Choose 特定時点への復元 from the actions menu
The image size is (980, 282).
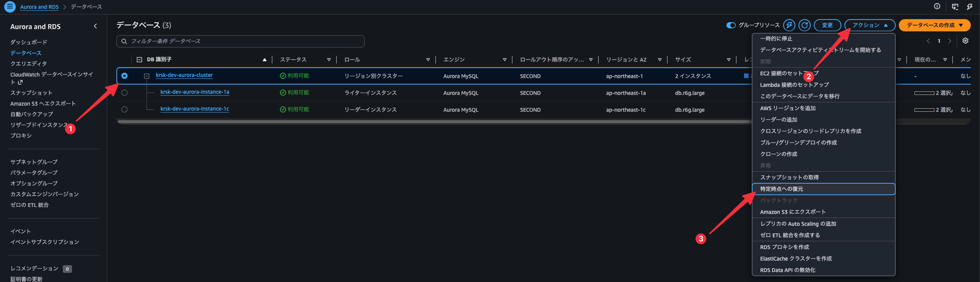(x=823, y=189)
